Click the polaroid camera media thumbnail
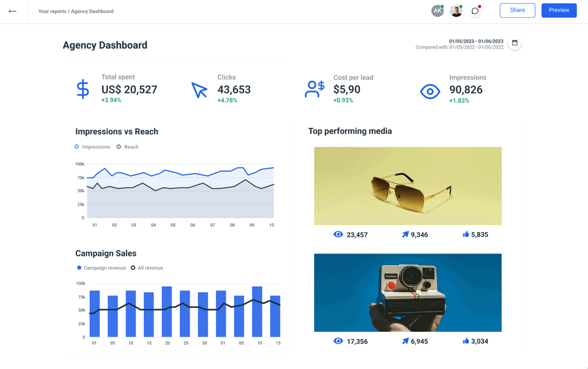 pos(407,292)
